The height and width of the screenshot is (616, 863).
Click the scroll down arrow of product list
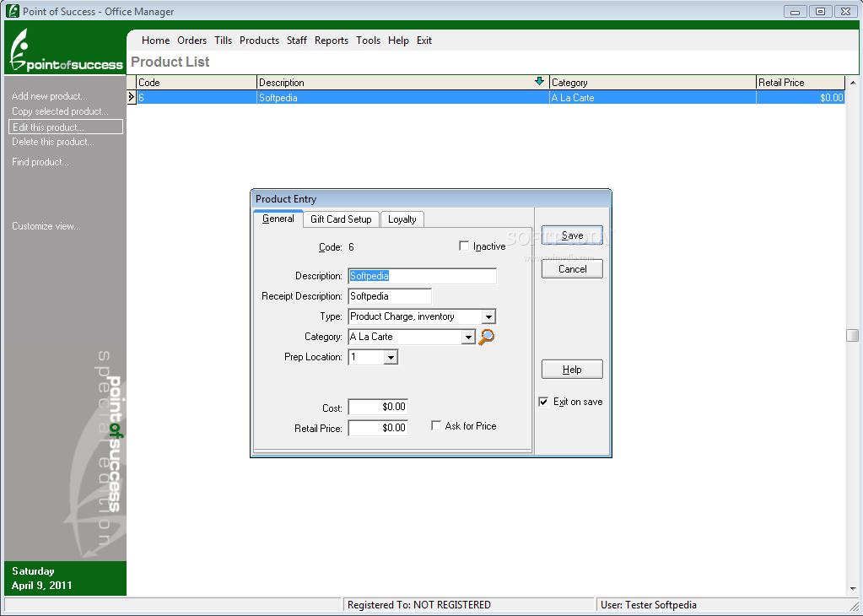pyautogui.click(x=853, y=589)
